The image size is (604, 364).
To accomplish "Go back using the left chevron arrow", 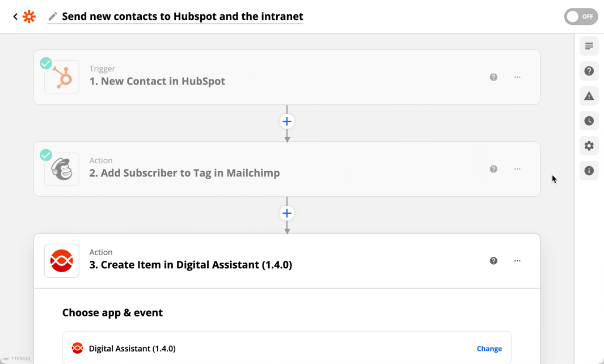I will pos(15,16).
